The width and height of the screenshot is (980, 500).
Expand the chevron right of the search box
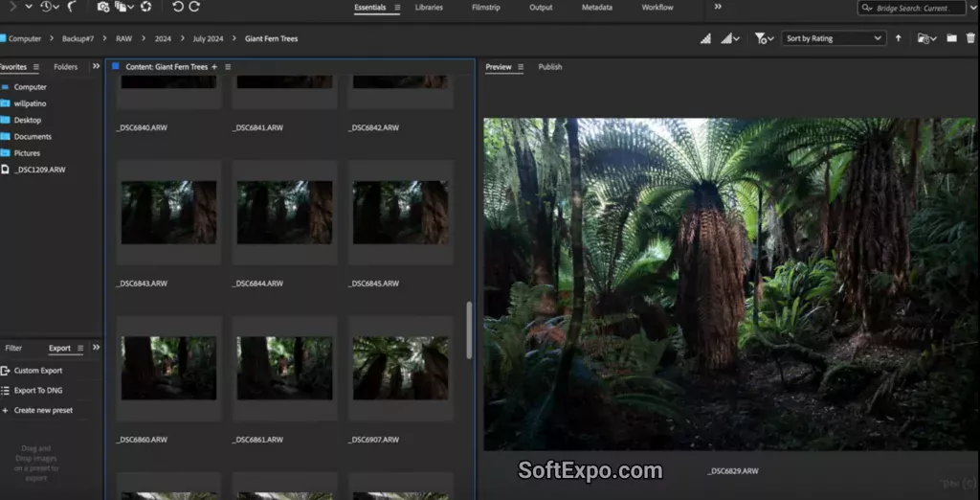tap(973, 8)
